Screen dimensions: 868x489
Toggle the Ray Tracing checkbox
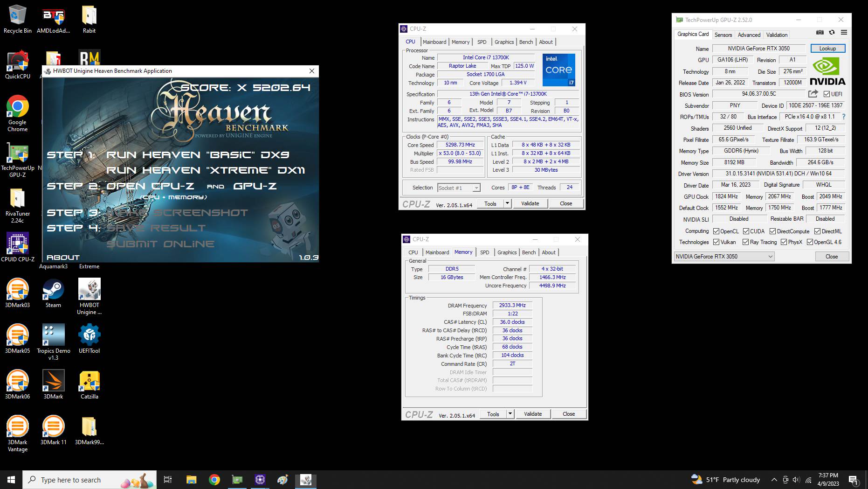[x=745, y=242]
